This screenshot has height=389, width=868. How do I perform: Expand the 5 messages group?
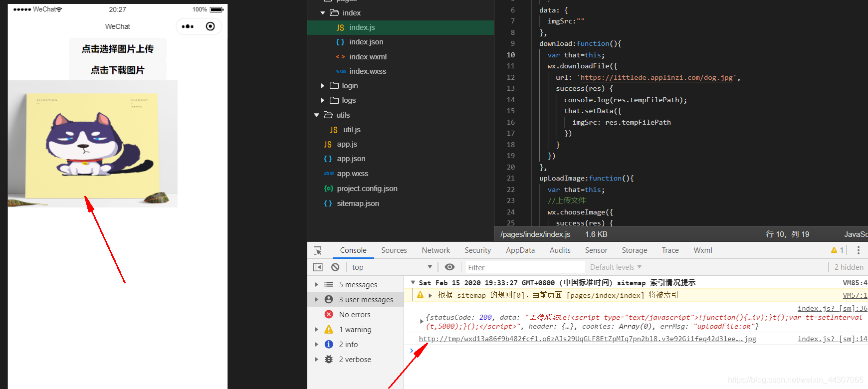[316, 284]
